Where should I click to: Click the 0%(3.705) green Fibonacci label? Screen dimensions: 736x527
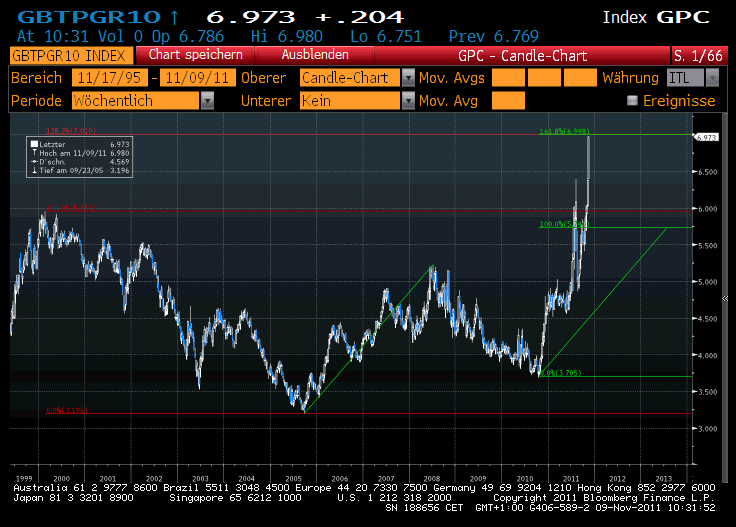(x=560, y=373)
